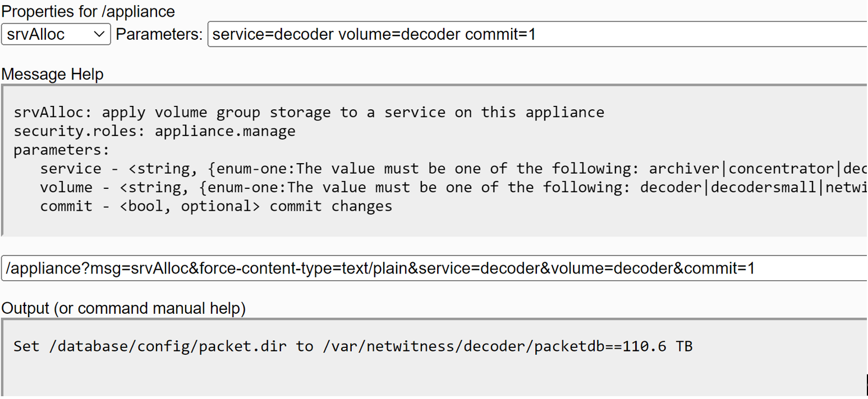The image size is (868, 399).
Task: Click the 'security.roles: appliance.manage' help line
Action: (x=154, y=131)
